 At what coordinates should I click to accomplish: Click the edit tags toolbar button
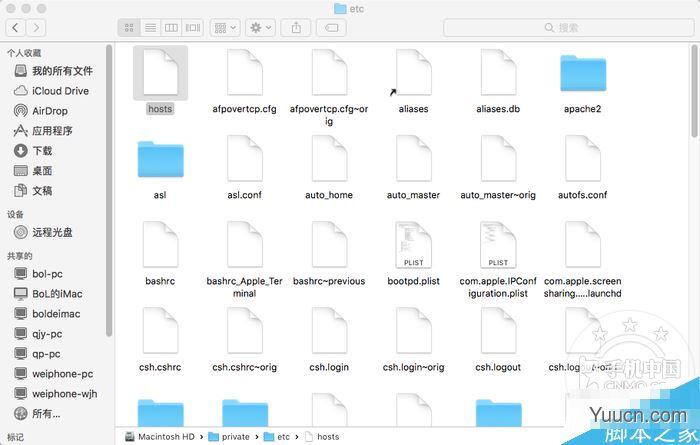pyautogui.click(x=331, y=28)
